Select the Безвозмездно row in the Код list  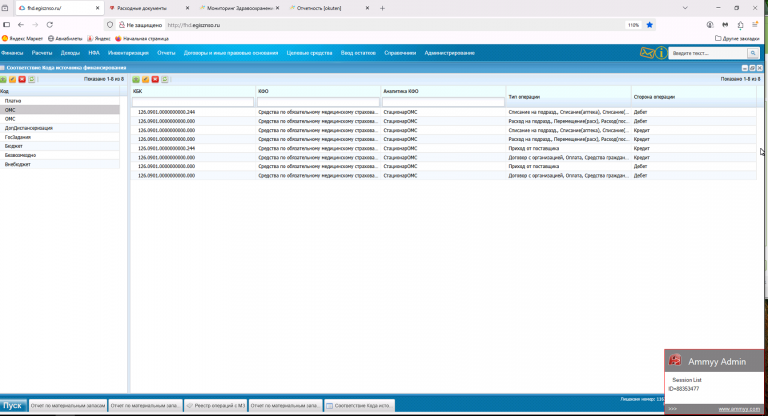[60, 155]
